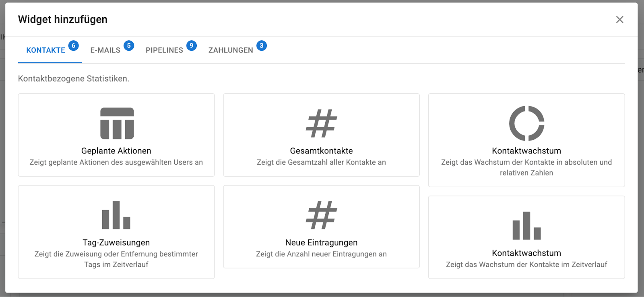Click the donut chart icon for Kontaktwachstum
The height and width of the screenshot is (297, 644).
526,123
